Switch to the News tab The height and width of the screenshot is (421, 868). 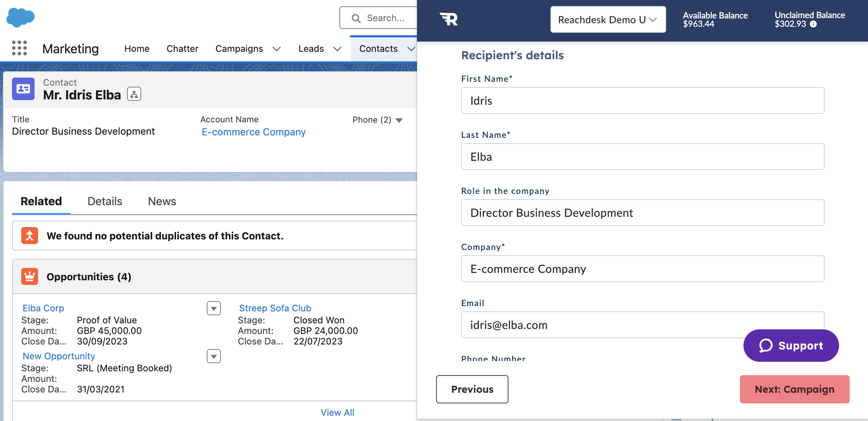(162, 201)
